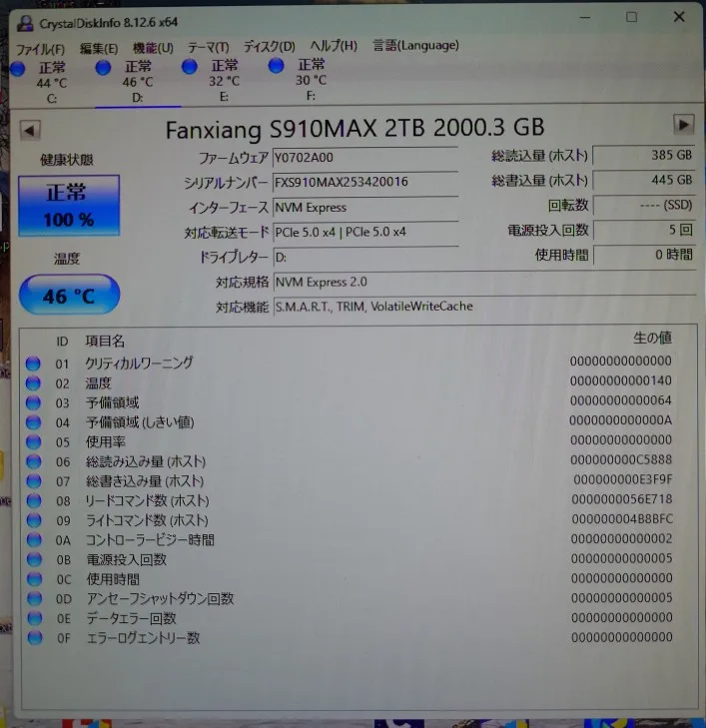Screen dimensions: 706x728
Task: Open the 機能(U) menu
Action: pyautogui.click(x=153, y=48)
